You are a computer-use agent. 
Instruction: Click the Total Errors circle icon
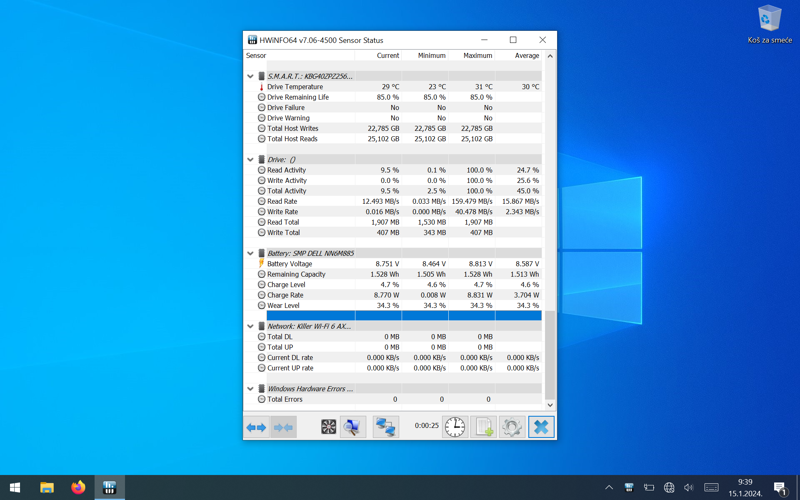(262, 399)
